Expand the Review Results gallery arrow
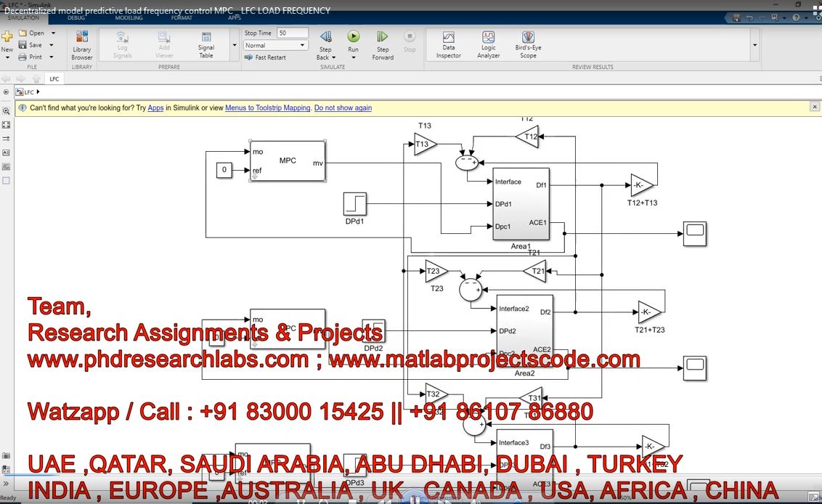 coord(755,45)
